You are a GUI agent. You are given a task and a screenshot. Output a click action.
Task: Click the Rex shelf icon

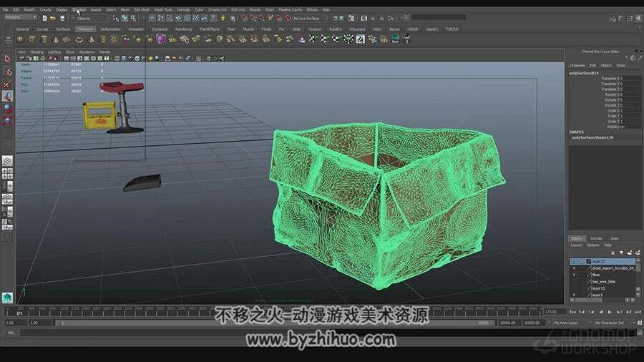point(395,39)
